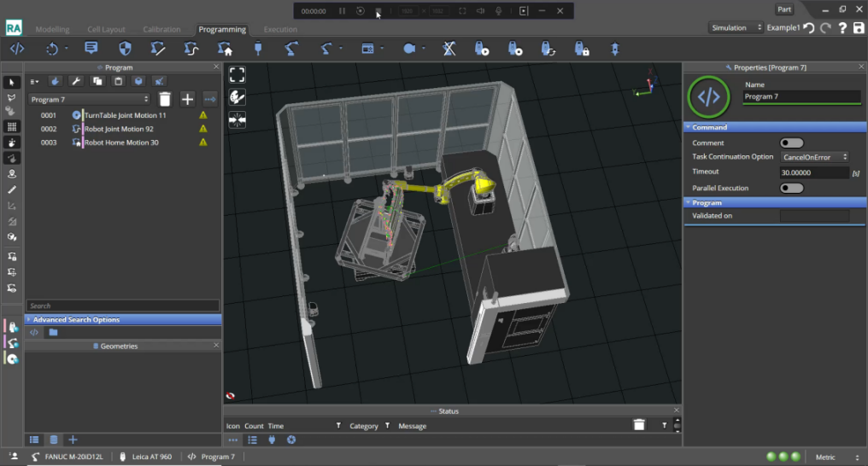Clear status messages with the trash icon
Screen dimensions: 868x466
click(638, 425)
